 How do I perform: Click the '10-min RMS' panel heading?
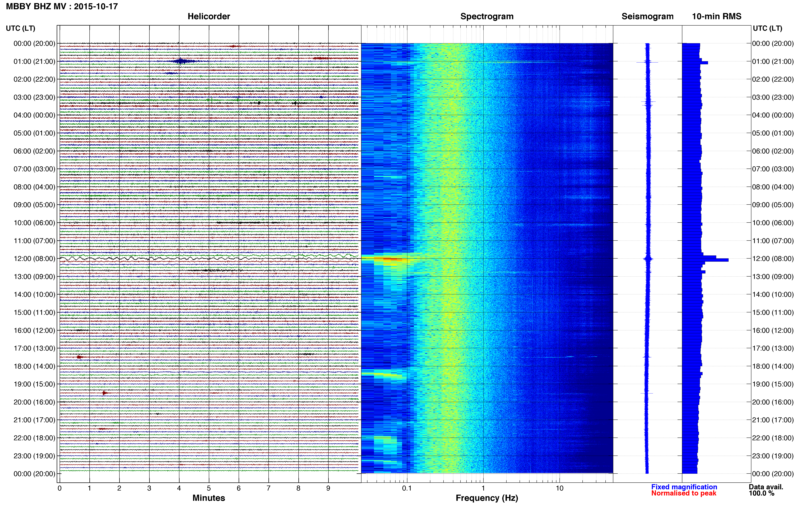click(717, 16)
